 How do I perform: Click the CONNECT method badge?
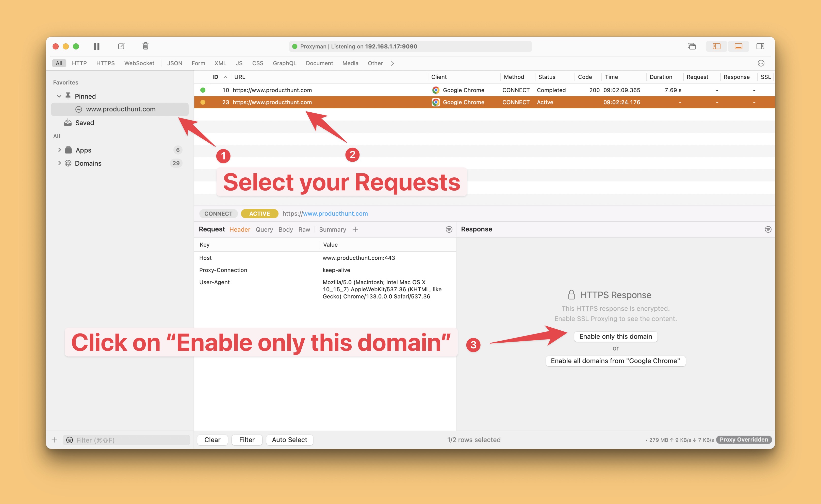click(x=218, y=214)
